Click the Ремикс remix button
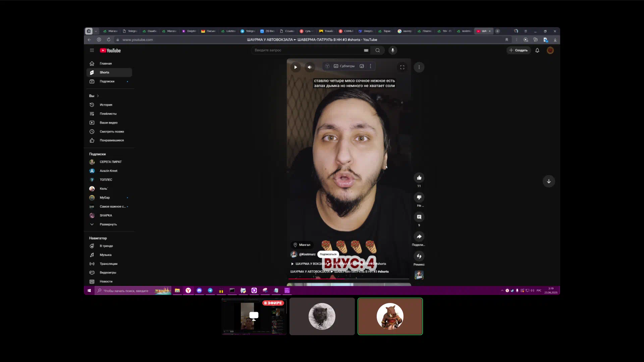Viewport: 644px width, 362px height. coord(419,256)
